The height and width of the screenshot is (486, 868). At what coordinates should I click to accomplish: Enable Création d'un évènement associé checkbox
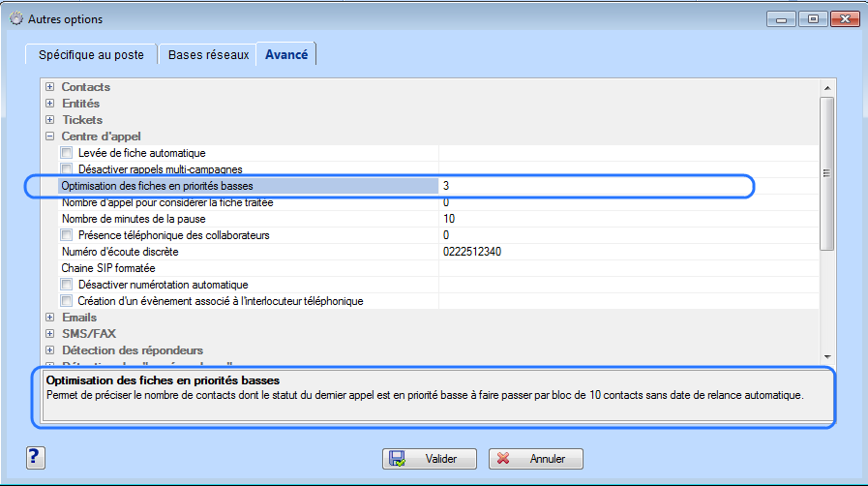(x=67, y=300)
